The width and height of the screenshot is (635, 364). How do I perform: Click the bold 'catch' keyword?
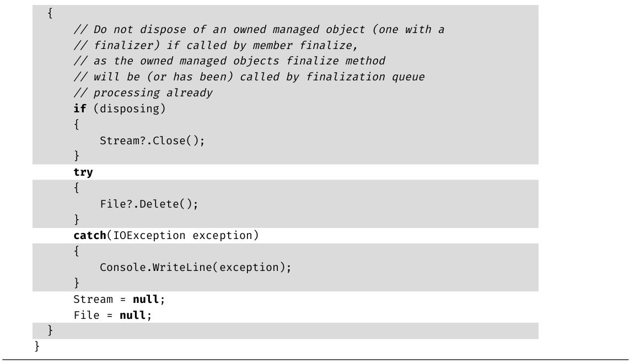(x=90, y=236)
